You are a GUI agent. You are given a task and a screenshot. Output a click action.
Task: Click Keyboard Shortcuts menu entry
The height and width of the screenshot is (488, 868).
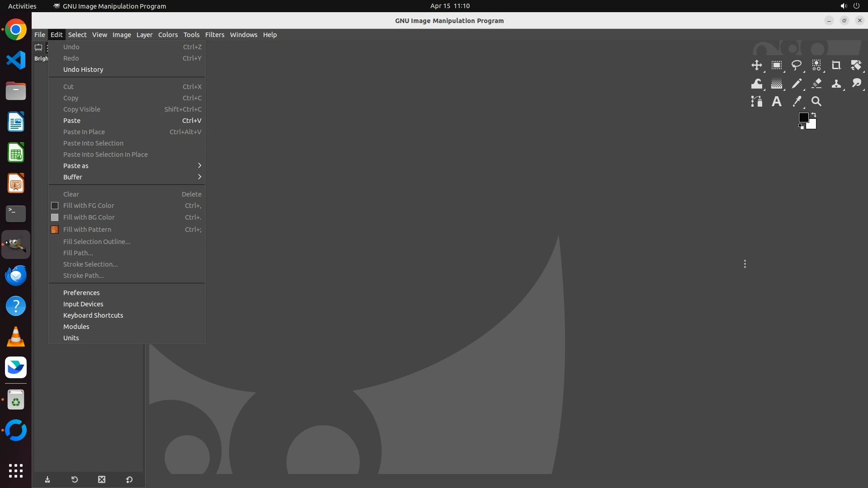point(93,315)
